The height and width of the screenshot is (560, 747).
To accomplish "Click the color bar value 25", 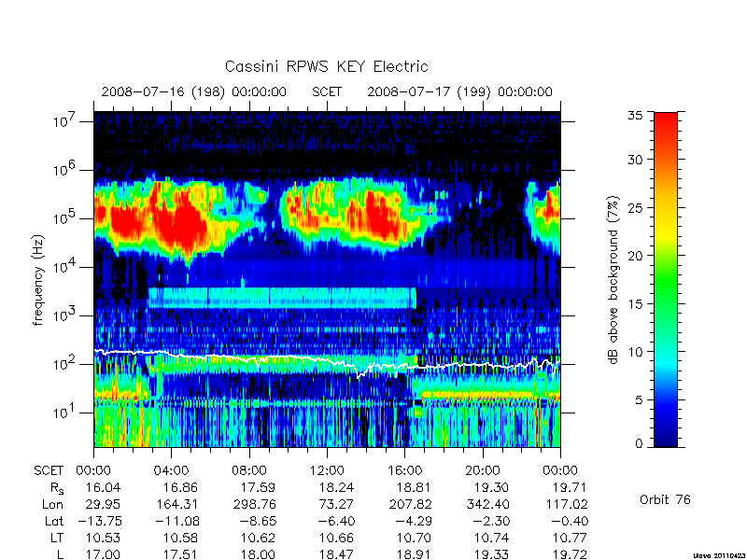I will [635, 207].
